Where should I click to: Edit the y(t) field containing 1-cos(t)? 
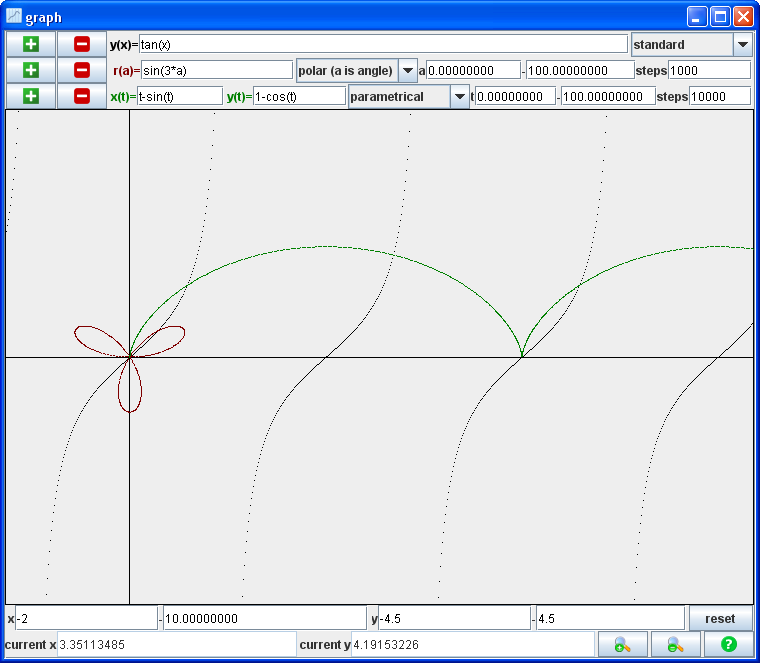(299, 96)
